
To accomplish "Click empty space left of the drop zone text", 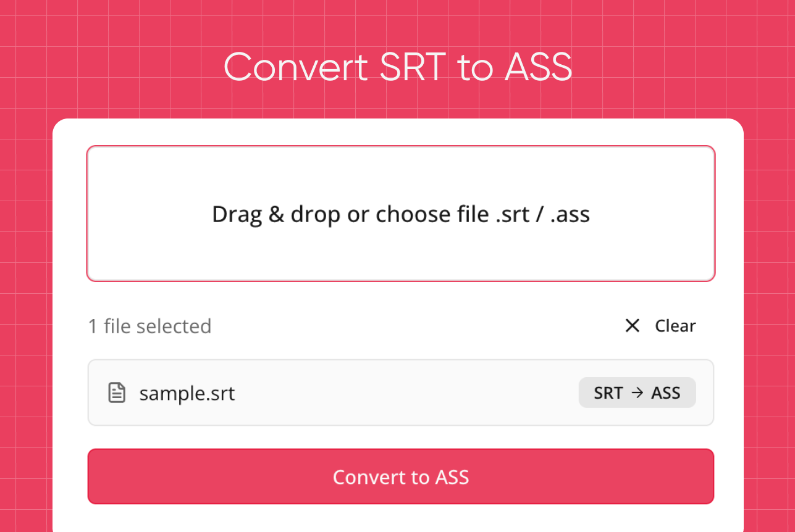I will point(148,214).
